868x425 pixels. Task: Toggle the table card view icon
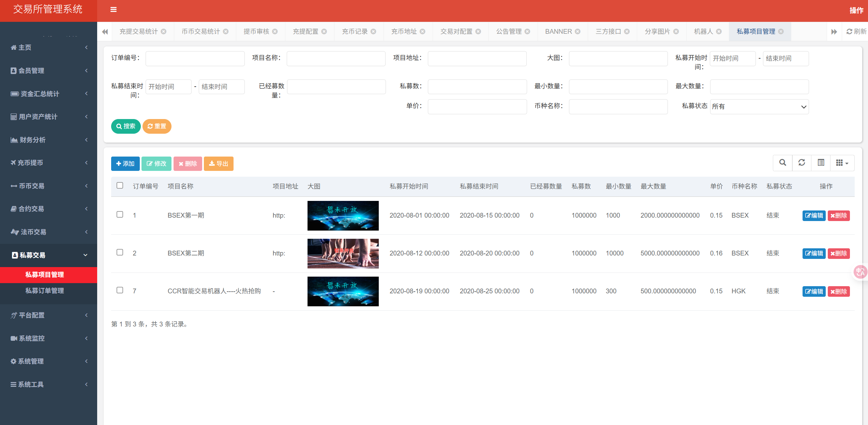pos(821,163)
